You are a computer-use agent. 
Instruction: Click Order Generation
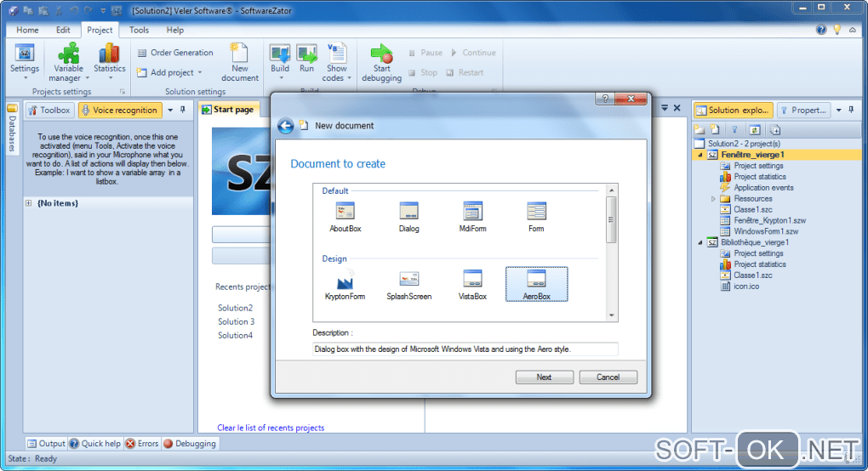coord(175,53)
